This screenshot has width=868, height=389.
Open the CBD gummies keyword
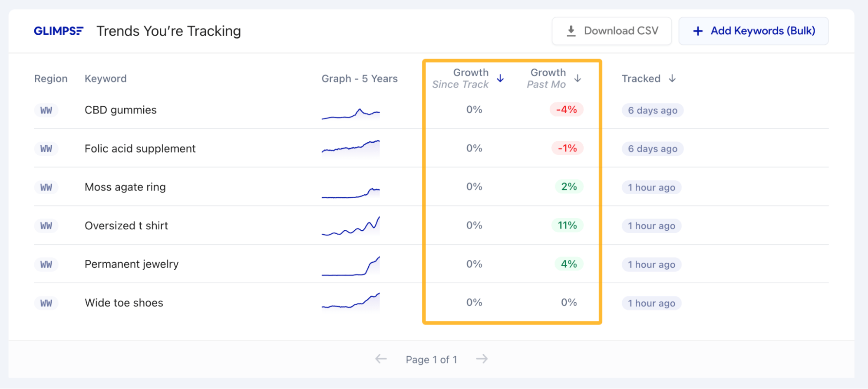tap(120, 110)
